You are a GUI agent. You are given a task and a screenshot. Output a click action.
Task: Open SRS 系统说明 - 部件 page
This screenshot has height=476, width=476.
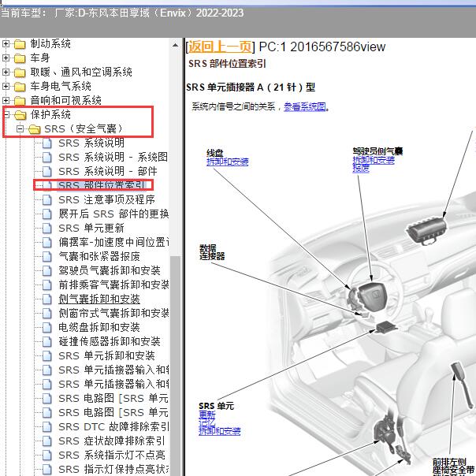[x=108, y=171]
